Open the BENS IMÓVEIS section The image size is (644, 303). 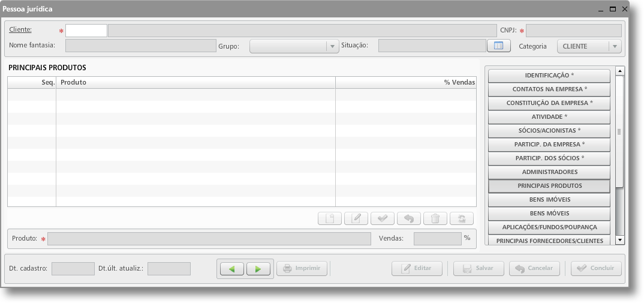[x=549, y=199]
